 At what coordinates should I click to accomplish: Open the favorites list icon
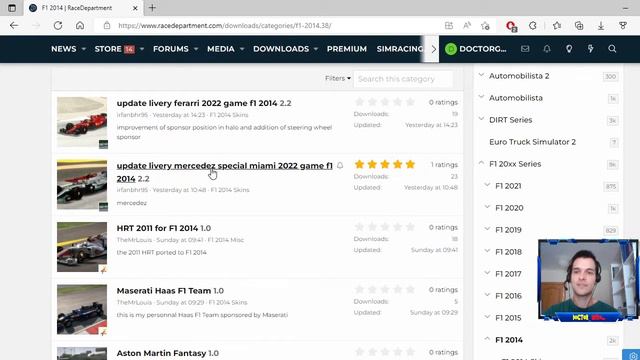(557, 25)
